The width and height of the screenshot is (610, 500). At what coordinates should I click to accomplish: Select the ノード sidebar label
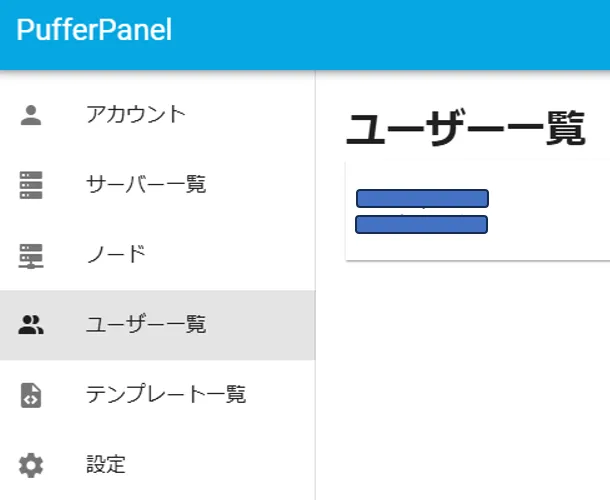click(116, 255)
